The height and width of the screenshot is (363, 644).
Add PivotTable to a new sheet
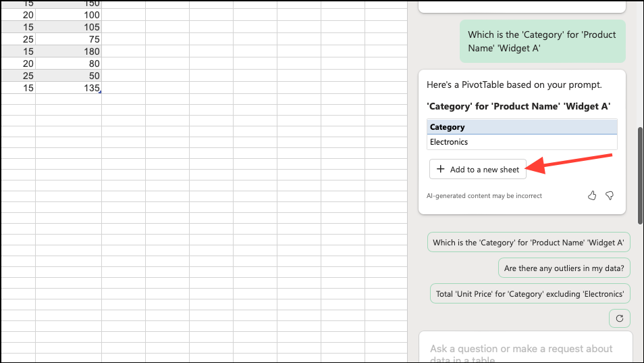478,169
